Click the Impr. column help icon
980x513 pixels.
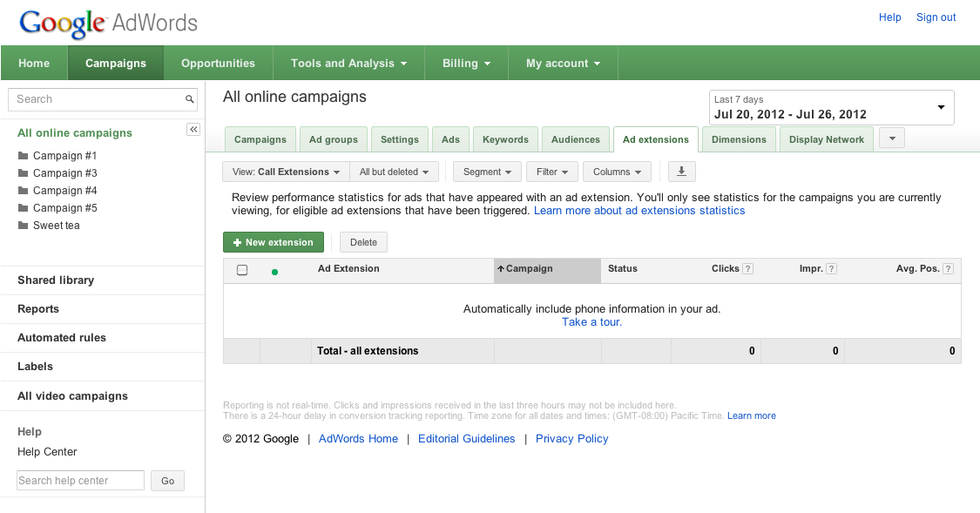[x=831, y=269]
